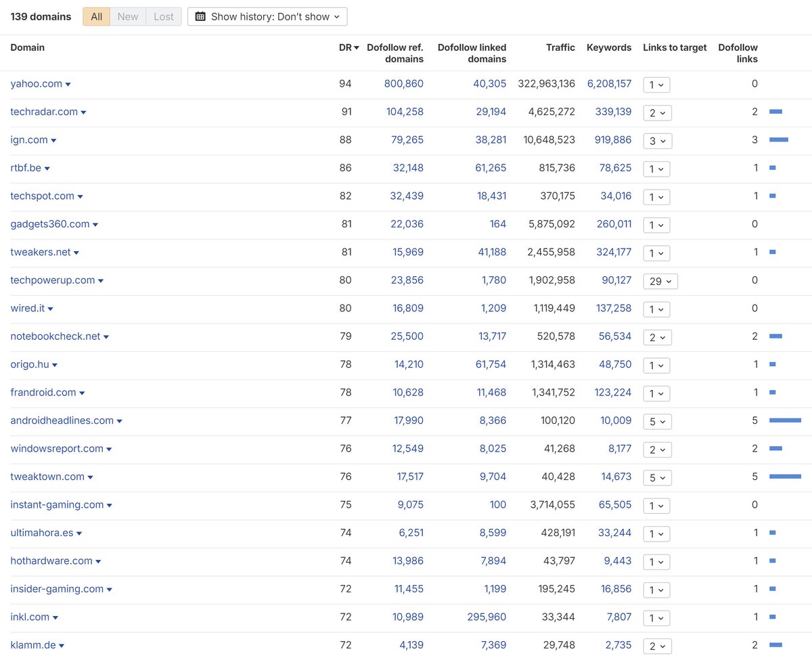The height and width of the screenshot is (656, 812).
Task: Expand the caret next to techspot.com
Action: pos(80,197)
